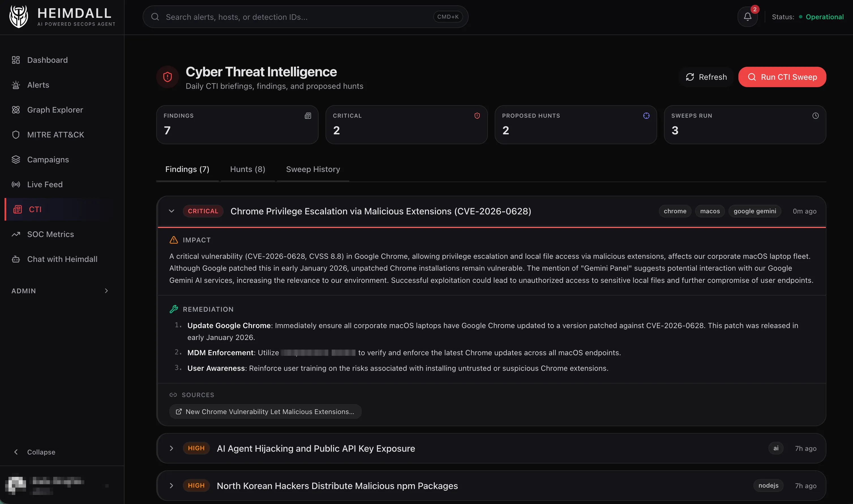The height and width of the screenshot is (504, 853).
Task: Click the Refresh button
Action: click(x=706, y=77)
